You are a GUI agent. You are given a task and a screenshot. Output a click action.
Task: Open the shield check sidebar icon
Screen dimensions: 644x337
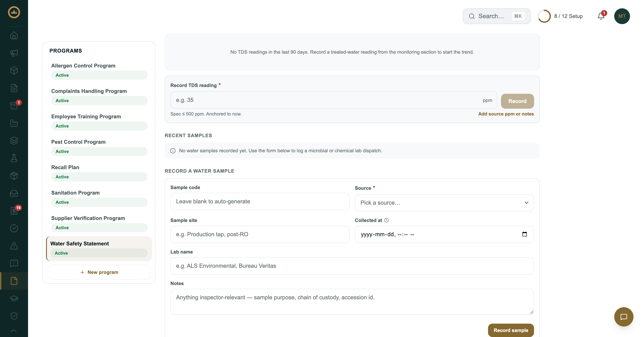click(x=14, y=316)
